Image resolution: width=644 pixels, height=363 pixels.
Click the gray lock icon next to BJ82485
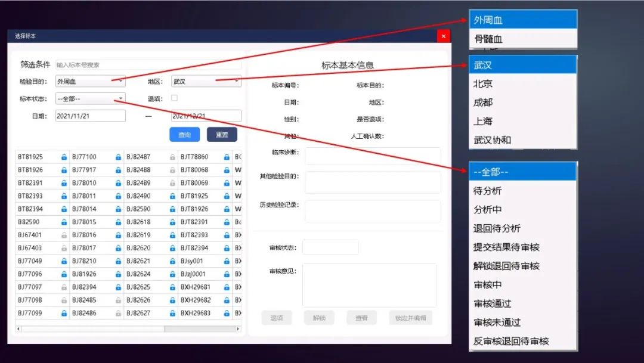coord(118,300)
